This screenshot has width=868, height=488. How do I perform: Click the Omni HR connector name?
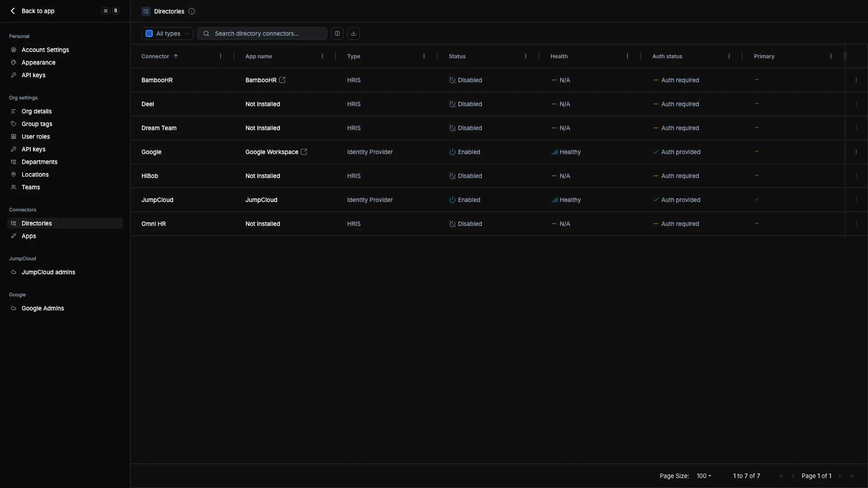pos(154,224)
